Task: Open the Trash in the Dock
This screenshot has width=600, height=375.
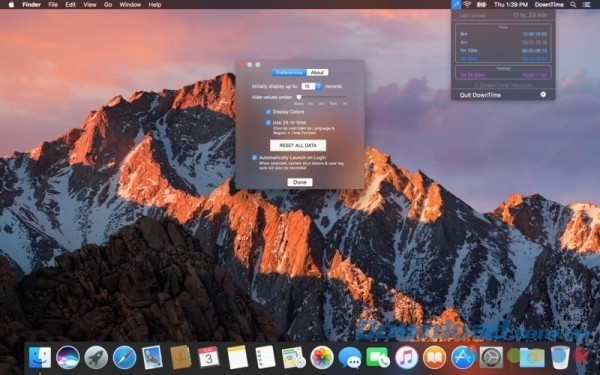Action: (561, 357)
